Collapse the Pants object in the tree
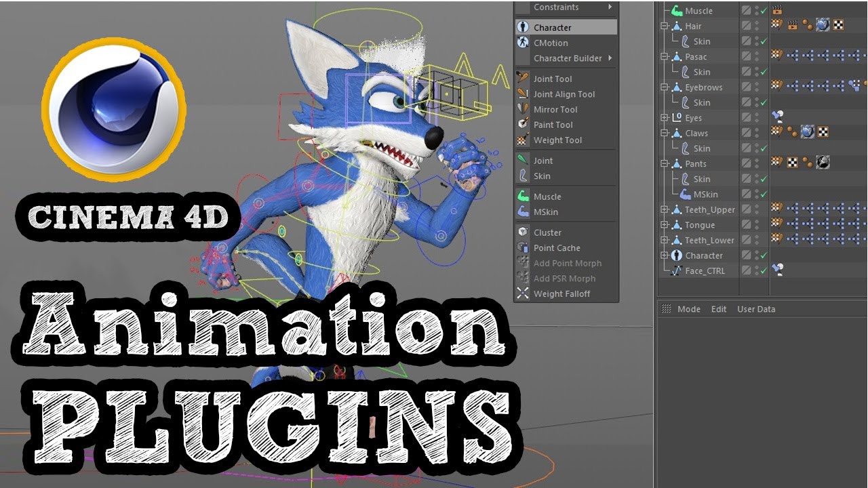 click(665, 164)
